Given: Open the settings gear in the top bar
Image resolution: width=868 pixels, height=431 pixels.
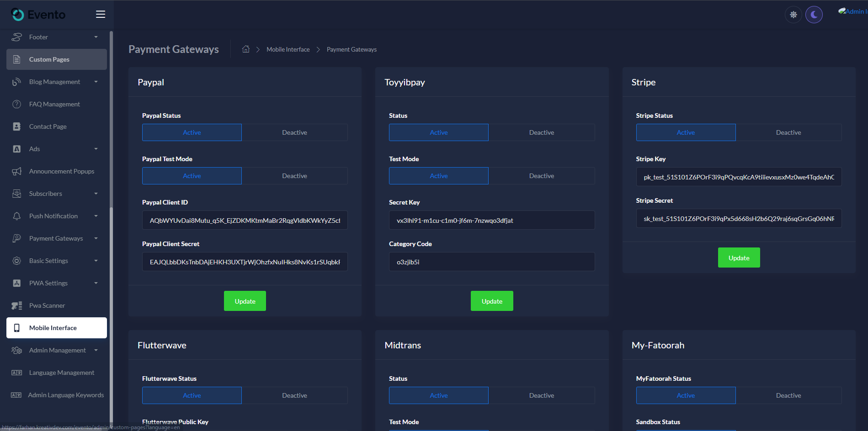Looking at the screenshot, I should 793,14.
